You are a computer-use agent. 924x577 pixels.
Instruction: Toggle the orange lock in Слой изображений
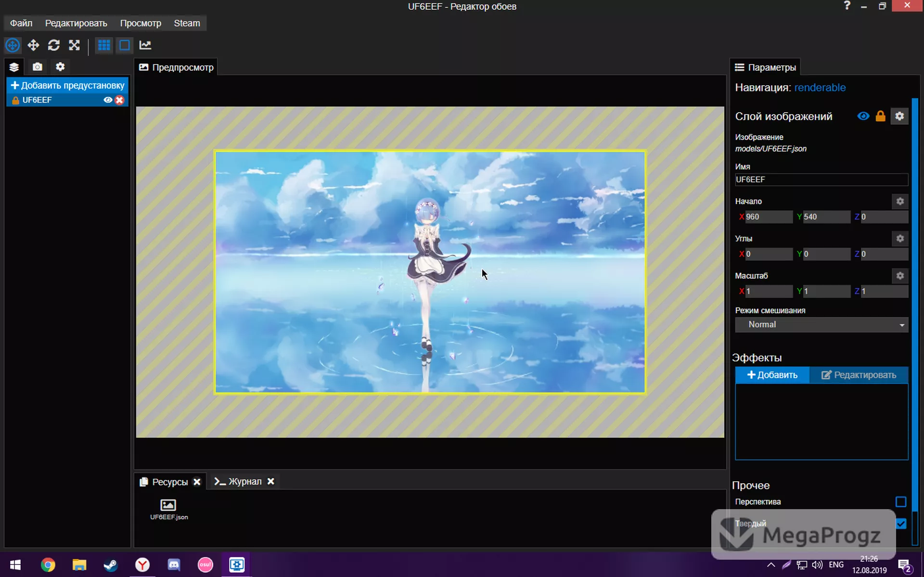(880, 116)
